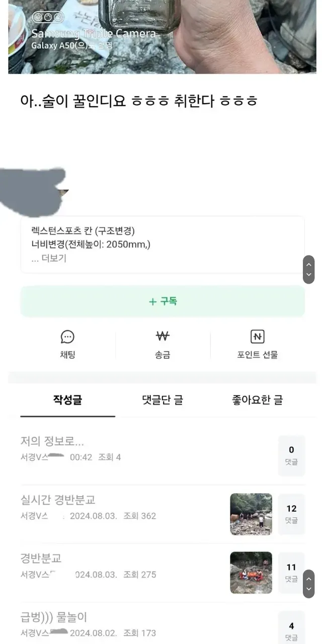Expand profile description with 더보기
The image size is (322, 644).
pos(49,258)
